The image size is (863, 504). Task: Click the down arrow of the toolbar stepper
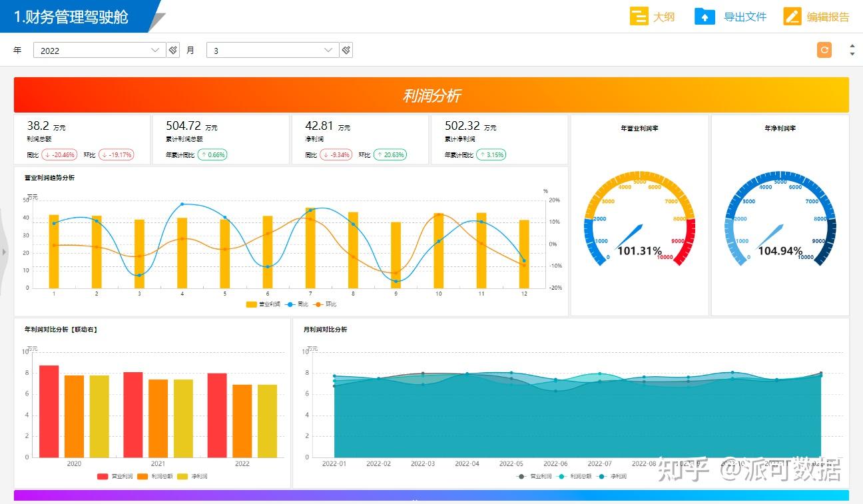tap(852, 54)
